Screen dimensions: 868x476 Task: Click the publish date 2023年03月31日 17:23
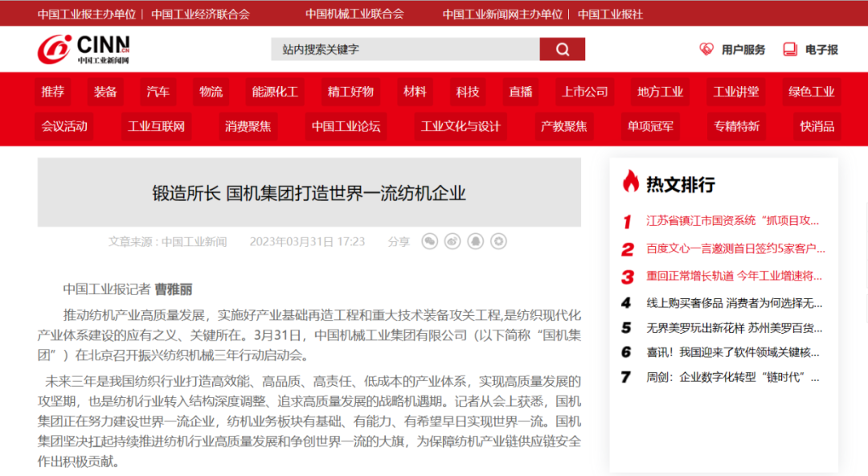click(x=307, y=241)
